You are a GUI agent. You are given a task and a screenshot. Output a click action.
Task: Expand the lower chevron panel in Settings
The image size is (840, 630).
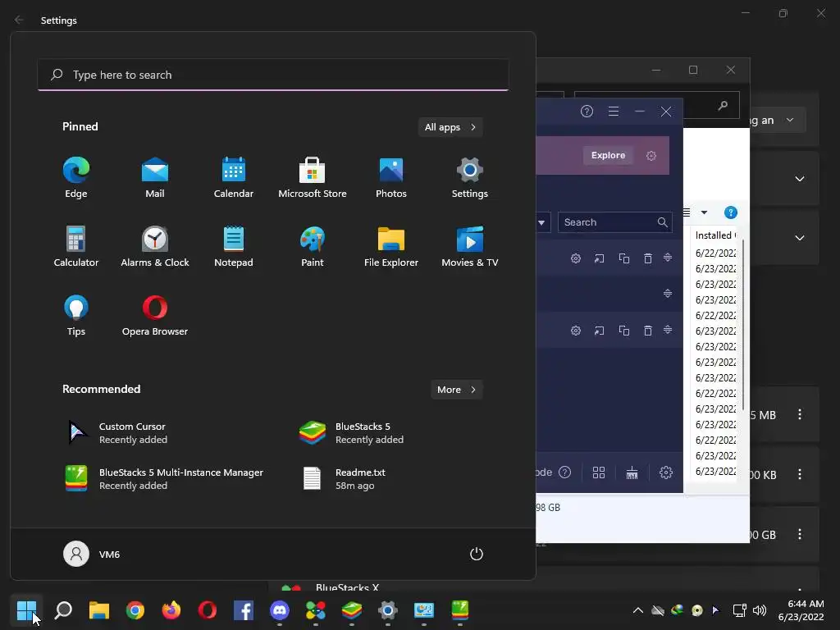click(799, 238)
